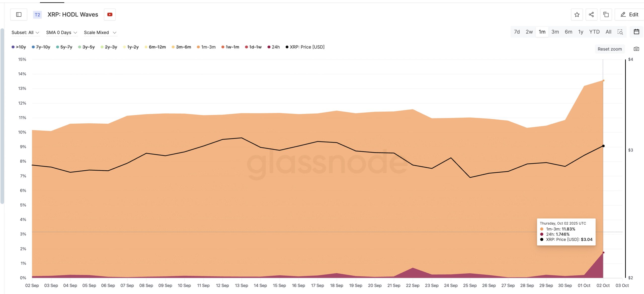Open the YouTube tutorial icon
Screen dimensions: 644x294
110,14
